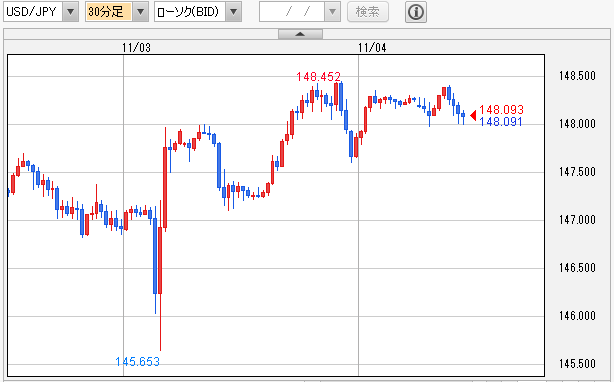Image resolution: width=614 pixels, height=382 pixels.
Task: Click the 146.500 axis label
Action: [x=577, y=268]
